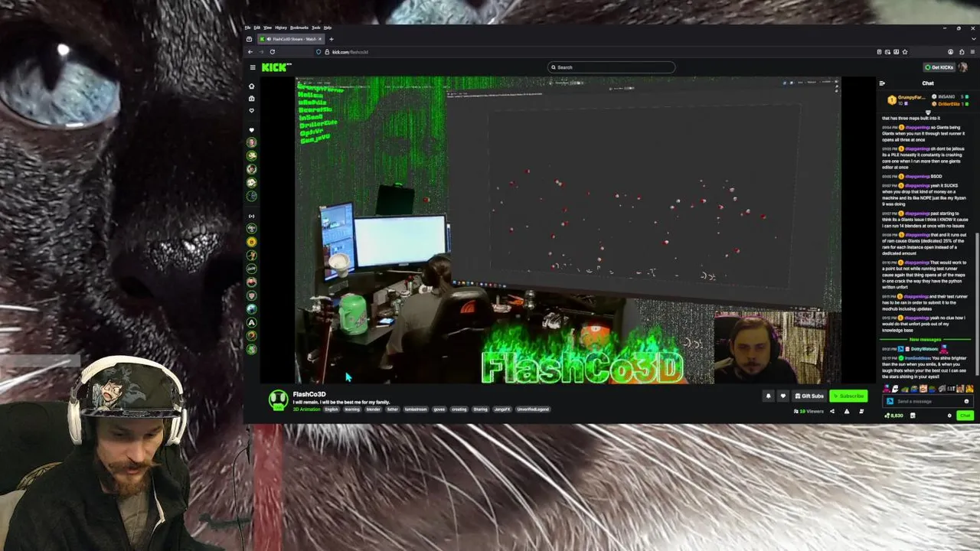Click the New messages divider in chat

pyautogui.click(x=926, y=340)
